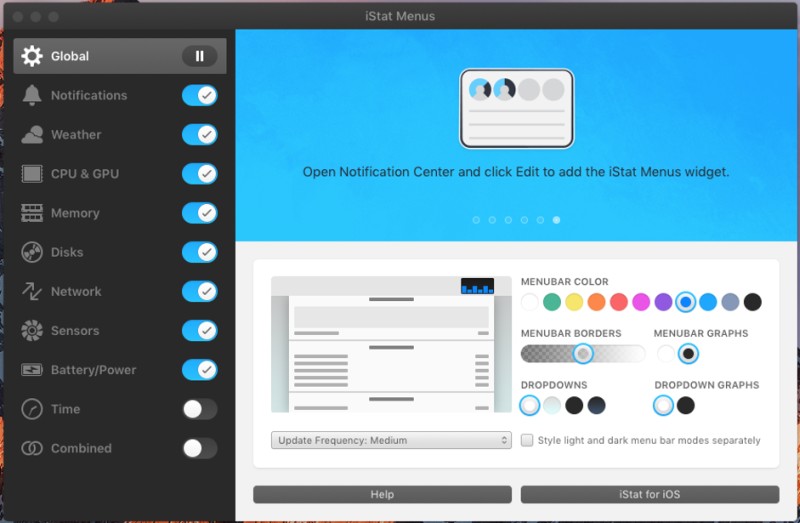Open the Update Frequency dropdown

coord(391,440)
